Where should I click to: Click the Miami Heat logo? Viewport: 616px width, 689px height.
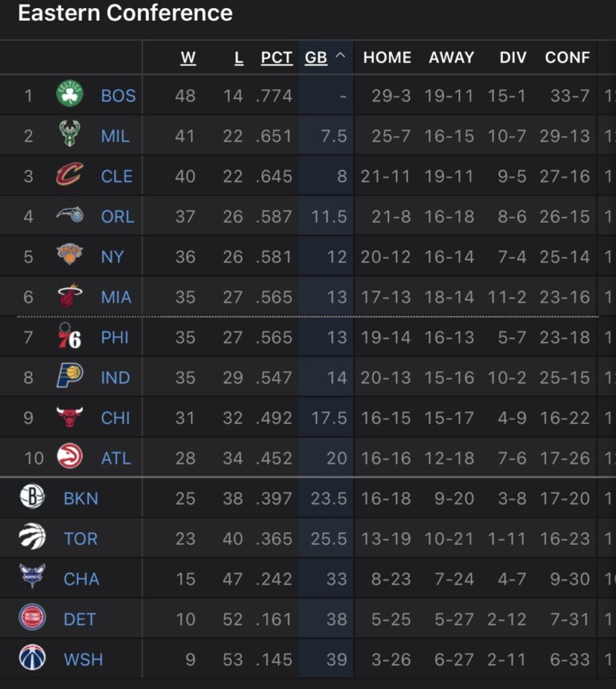(x=69, y=296)
